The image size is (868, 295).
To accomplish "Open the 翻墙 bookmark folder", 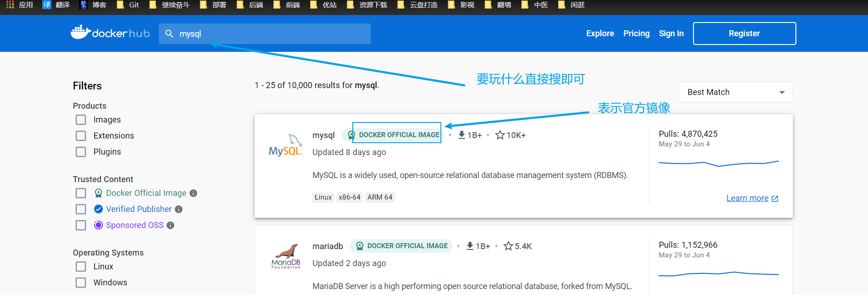I will click(497, 5).
